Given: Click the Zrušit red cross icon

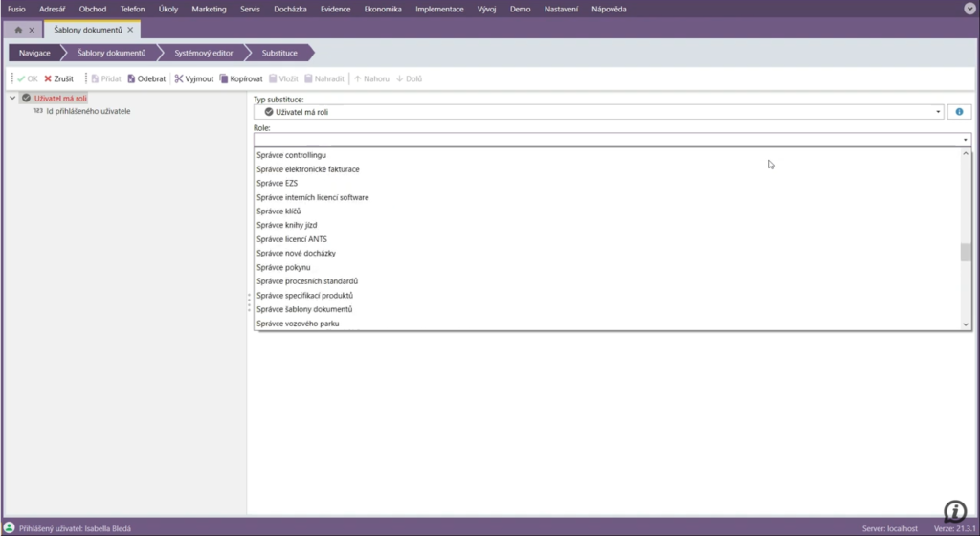Looking at the screenshot, I should [48, 78].
